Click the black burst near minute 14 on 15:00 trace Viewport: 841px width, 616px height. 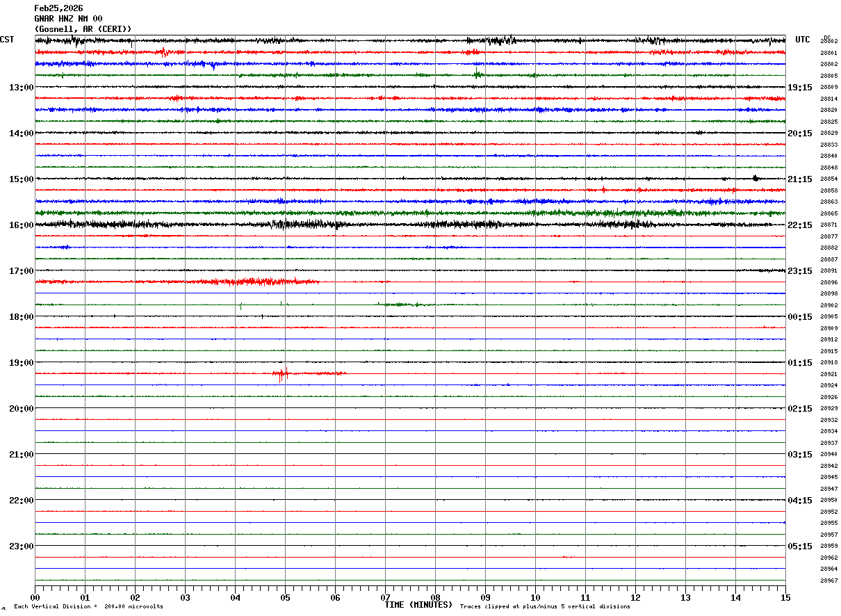[x=756, y=179]
